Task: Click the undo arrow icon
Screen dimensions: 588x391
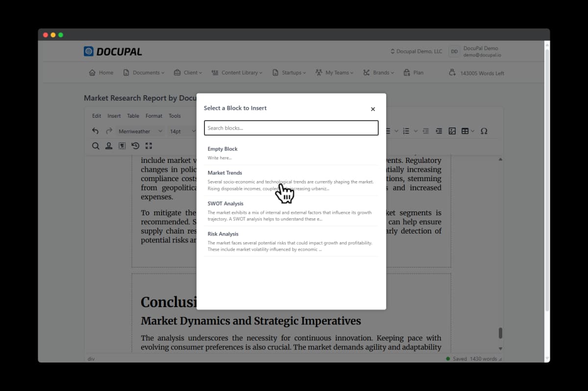Action: coord(95,131)
